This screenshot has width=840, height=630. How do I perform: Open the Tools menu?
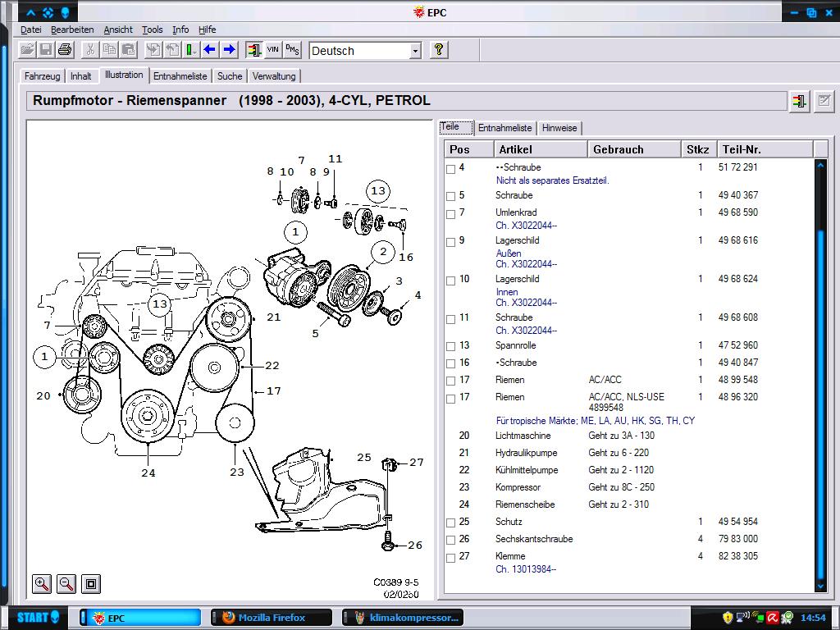(152, 30)
